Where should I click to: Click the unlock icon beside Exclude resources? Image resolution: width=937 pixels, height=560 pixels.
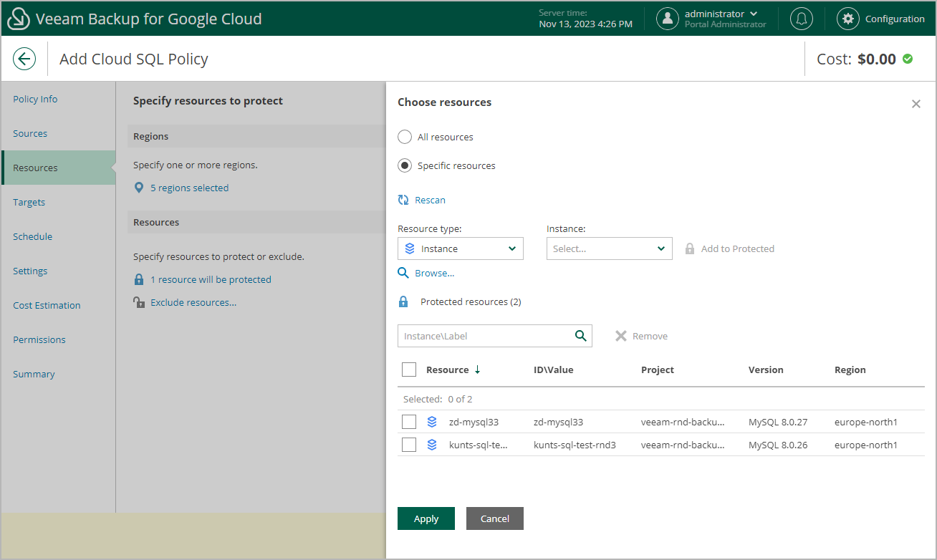pos(139,302)
